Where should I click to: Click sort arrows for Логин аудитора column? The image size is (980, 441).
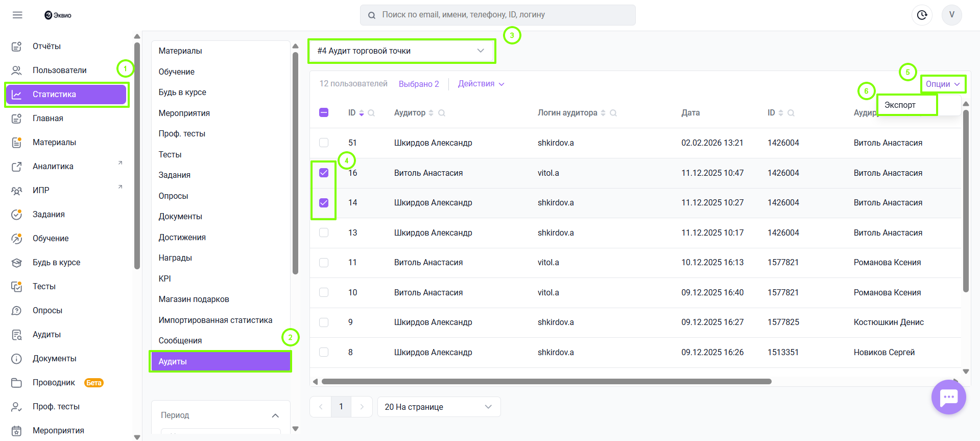(603, 113)
